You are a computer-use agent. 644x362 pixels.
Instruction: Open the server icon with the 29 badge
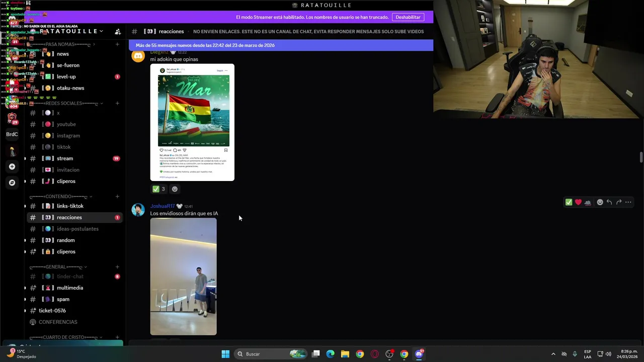[x=12, y=118]
